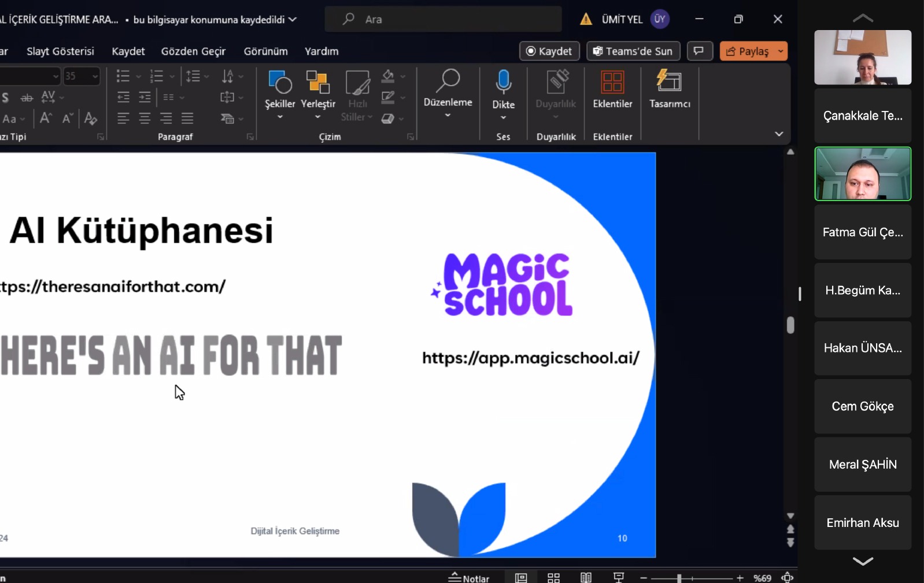Click the convert to SmartArt icon
This screenshot has height=583, width=924.
click(228, 118)
